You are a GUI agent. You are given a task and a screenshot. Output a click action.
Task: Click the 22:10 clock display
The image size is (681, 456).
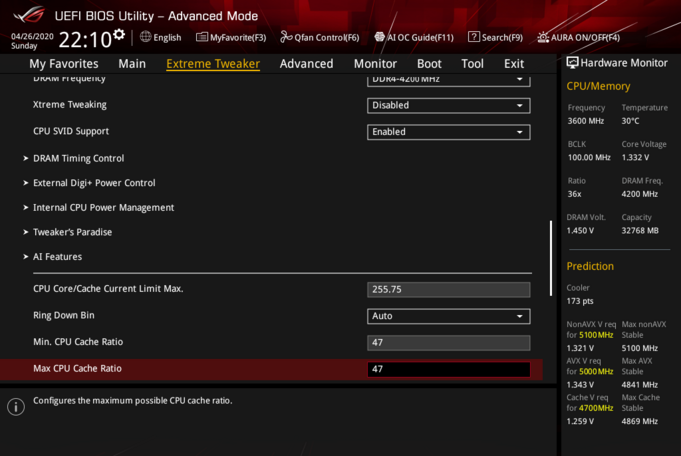click(x=85, y=40)
